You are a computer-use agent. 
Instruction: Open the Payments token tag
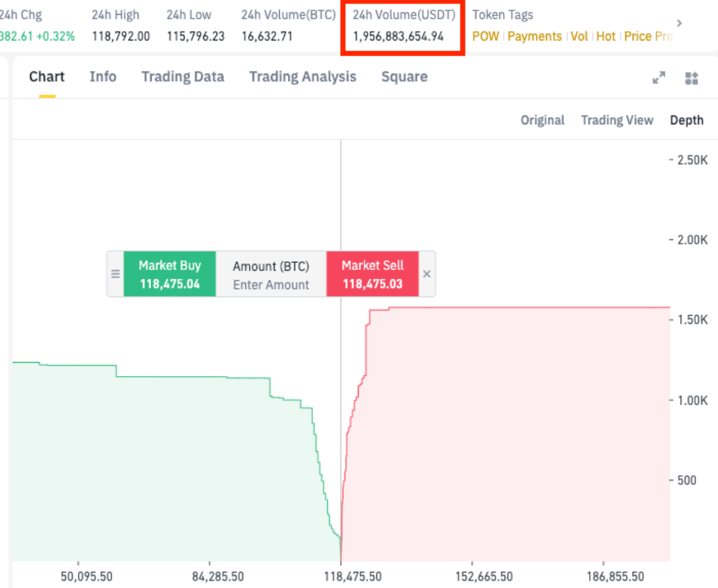[x=535, y=36]
